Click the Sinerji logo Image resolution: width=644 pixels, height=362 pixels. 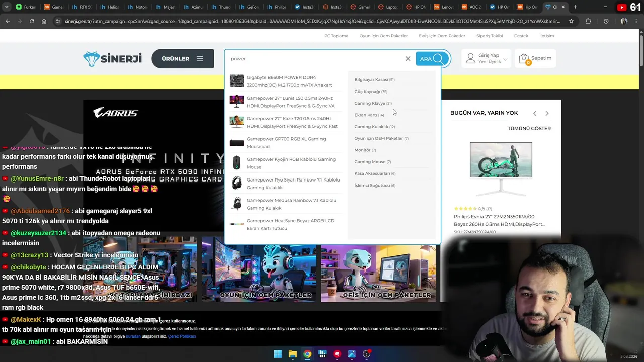[x=112, y=59]
